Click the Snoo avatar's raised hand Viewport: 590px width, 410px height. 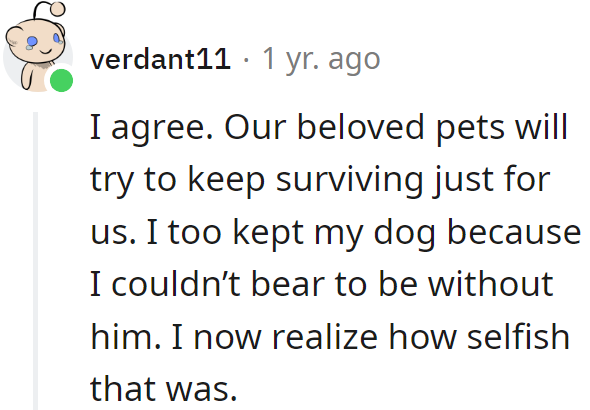click(x=29, y=77)
